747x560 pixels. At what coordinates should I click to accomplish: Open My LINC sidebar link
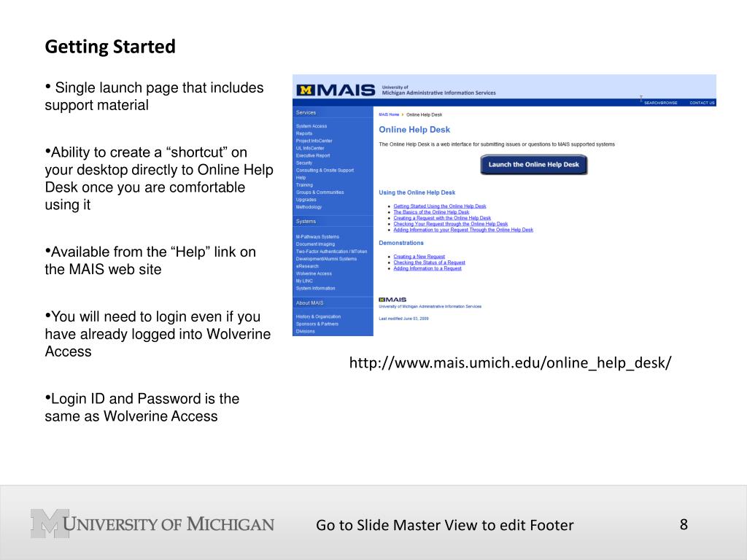(304, 281)
